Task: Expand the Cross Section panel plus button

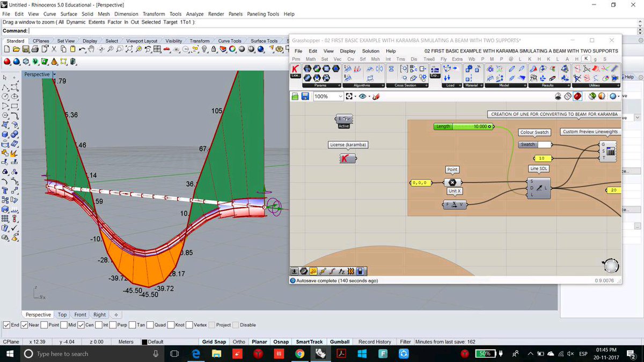Action: click(427, 85)
